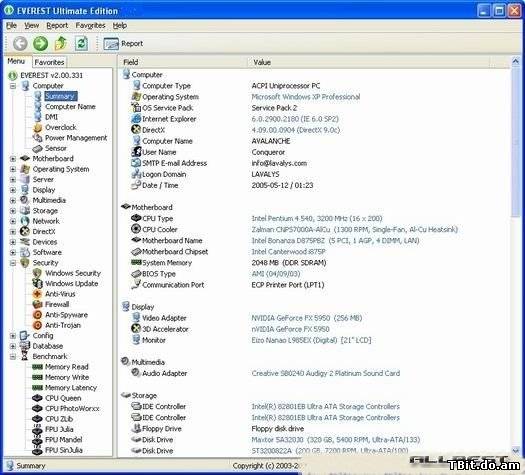Image resolution: width=525 pixels, height=475 pixels.
Task: Collapse the Security tree node
Action: (x=13, y=263)
